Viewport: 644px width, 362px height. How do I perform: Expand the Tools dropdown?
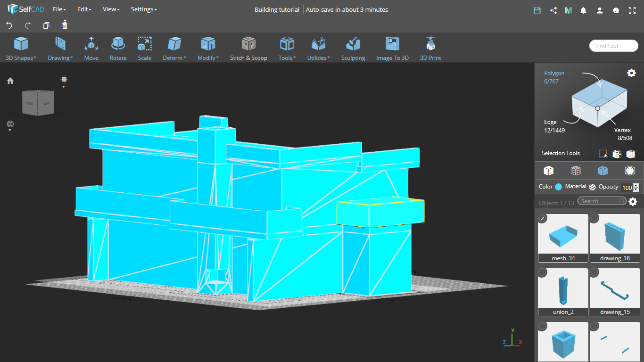pos(287,49)
